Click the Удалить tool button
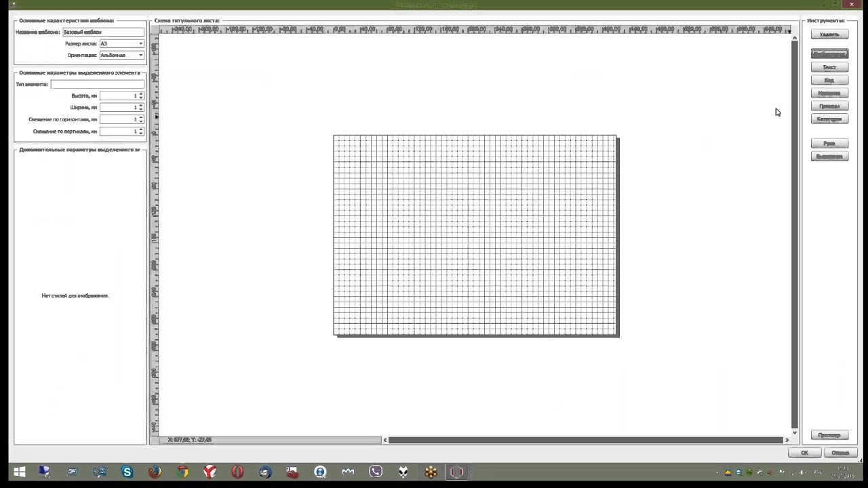 [829, 35]
